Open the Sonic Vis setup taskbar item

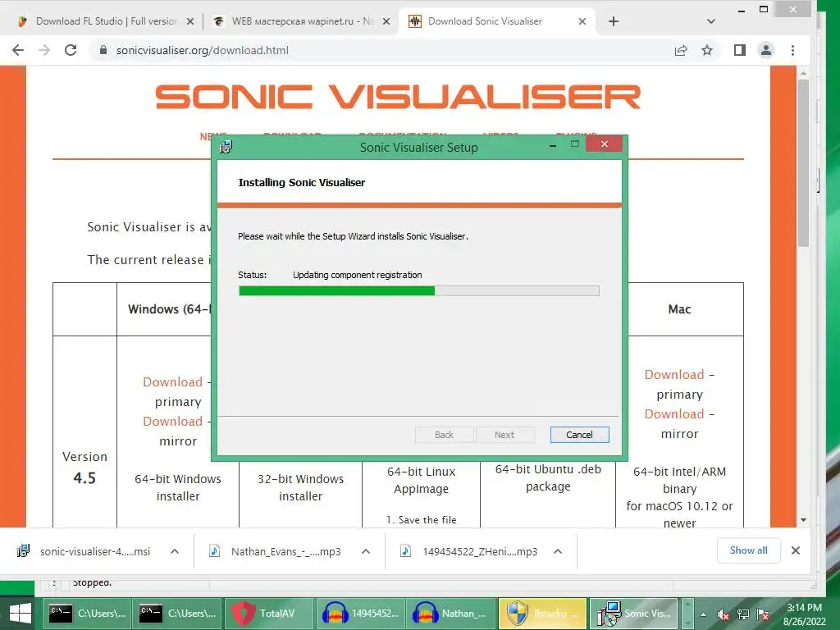[633, 614]
